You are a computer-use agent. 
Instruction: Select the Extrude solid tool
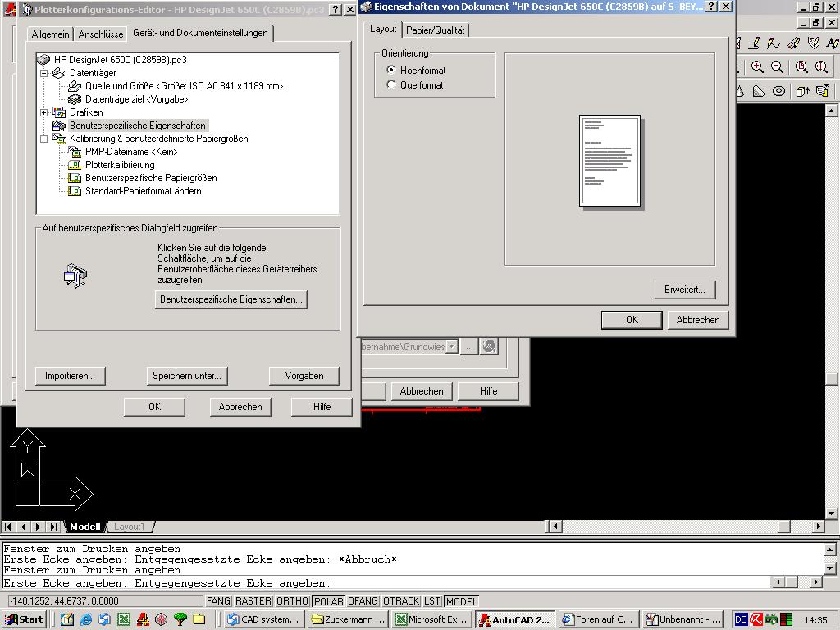click(x=802, y=91)
